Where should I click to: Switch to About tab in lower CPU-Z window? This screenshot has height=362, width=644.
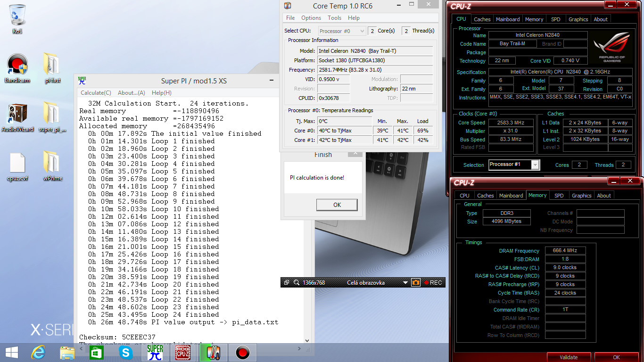tap(604, 196)
